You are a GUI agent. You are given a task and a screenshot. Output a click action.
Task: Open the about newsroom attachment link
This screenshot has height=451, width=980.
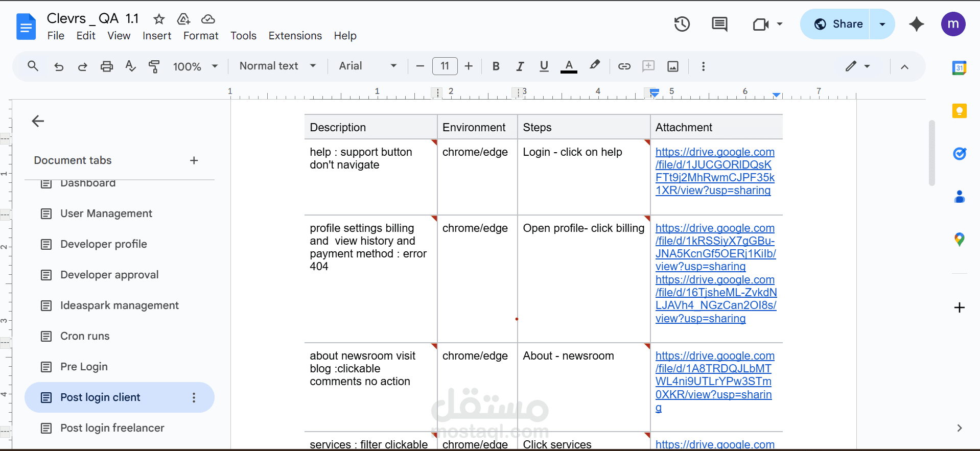click(715, 382)
